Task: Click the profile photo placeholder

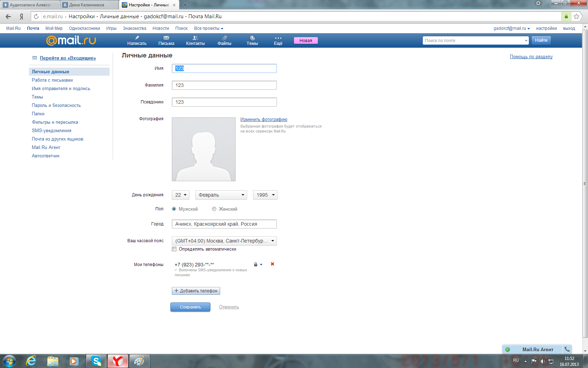Action: pyautogui.click(x=204, y=149)
